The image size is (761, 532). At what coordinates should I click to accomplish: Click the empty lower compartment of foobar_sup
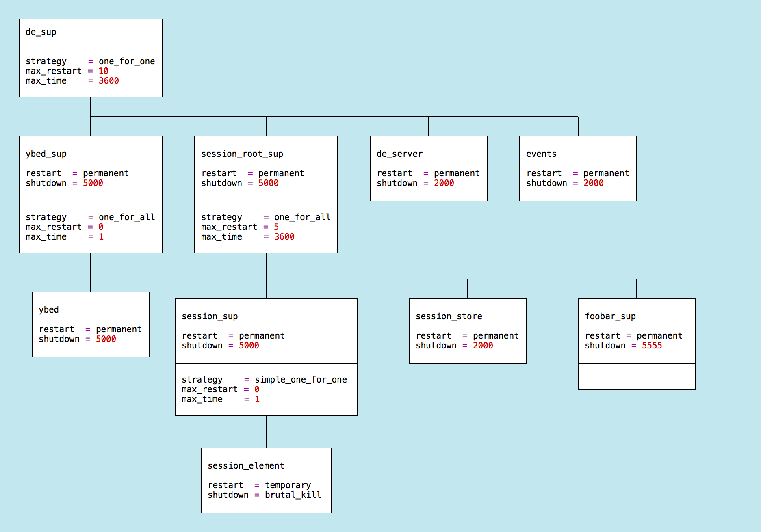point(637,376)
